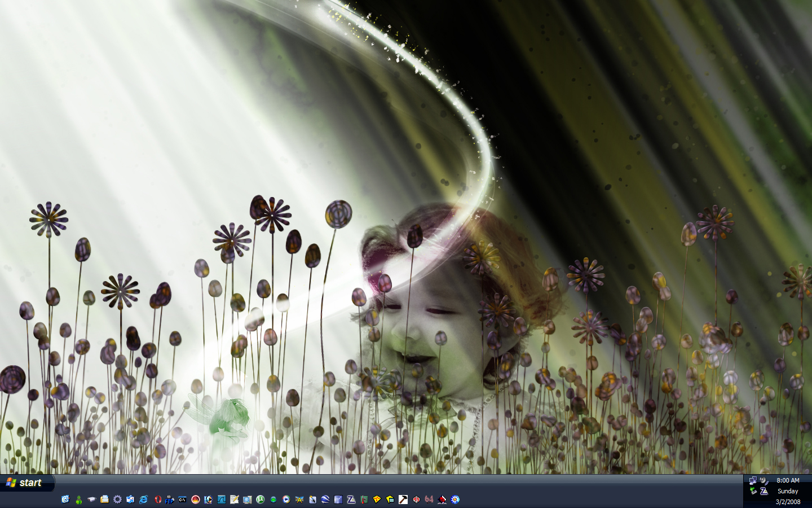Click Safely Remove Hardware tray icon
Image resolution: width=812 pixels, height=508 pixels.
[753, 491]
